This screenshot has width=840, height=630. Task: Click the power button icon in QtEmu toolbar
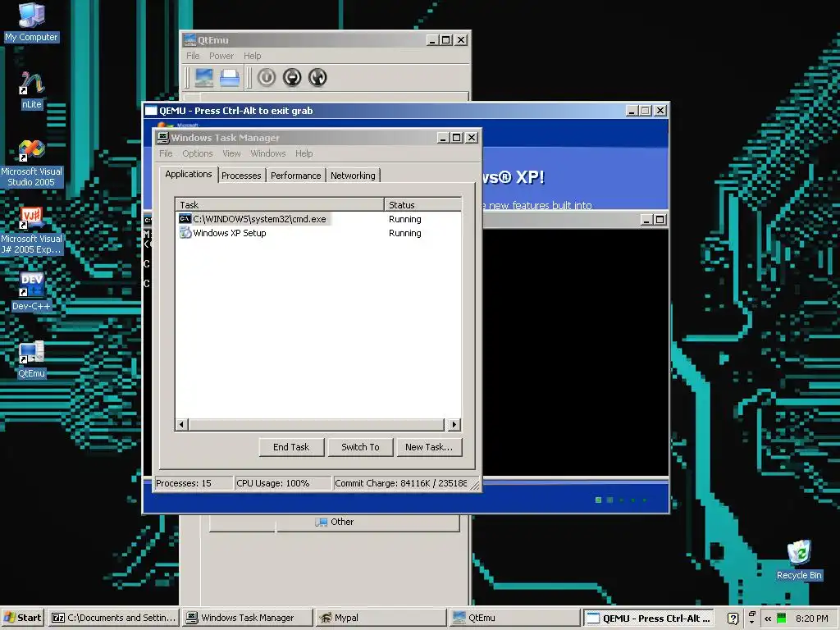click(267, 78)
